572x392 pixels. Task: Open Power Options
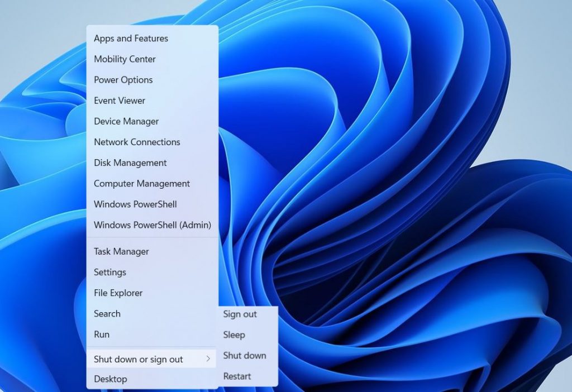point(123,80)
